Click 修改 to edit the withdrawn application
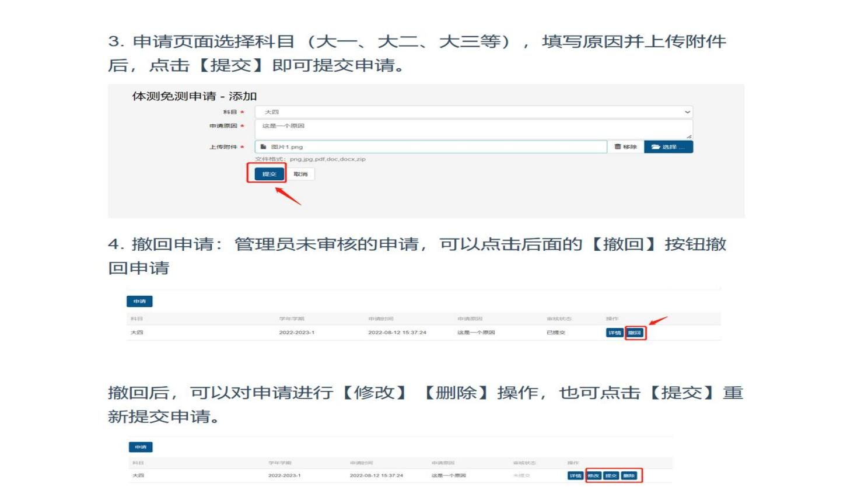Viewport: 854px width, 504px height. 594,476
